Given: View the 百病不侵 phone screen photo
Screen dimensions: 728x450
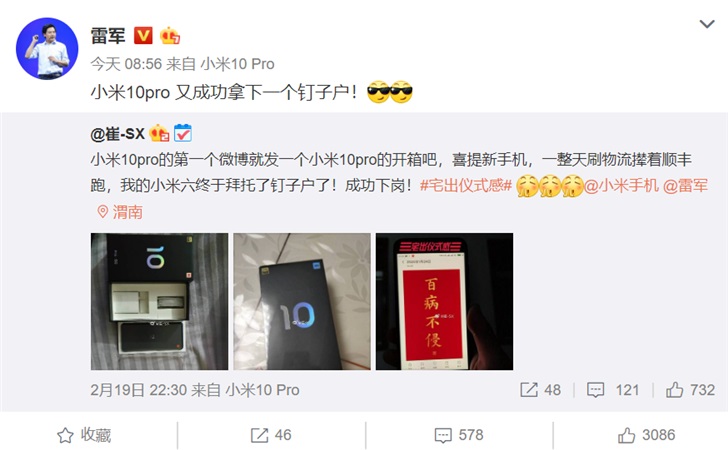Looking at the screenshot, I should [x=444, y=301].
